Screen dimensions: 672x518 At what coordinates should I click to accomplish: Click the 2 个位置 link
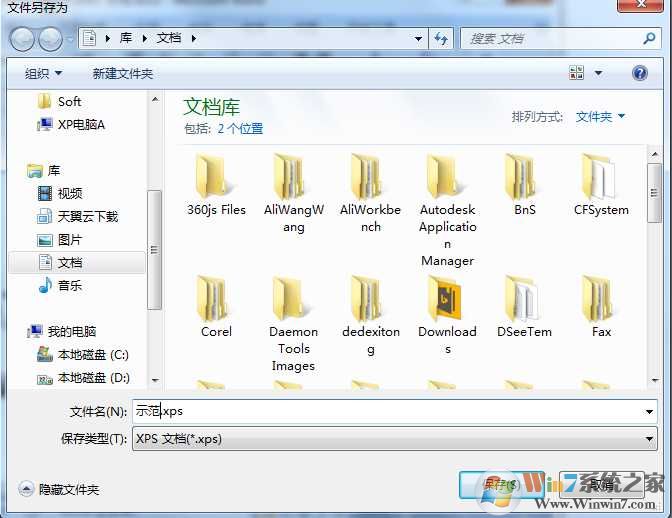click(x=240, y=129)
